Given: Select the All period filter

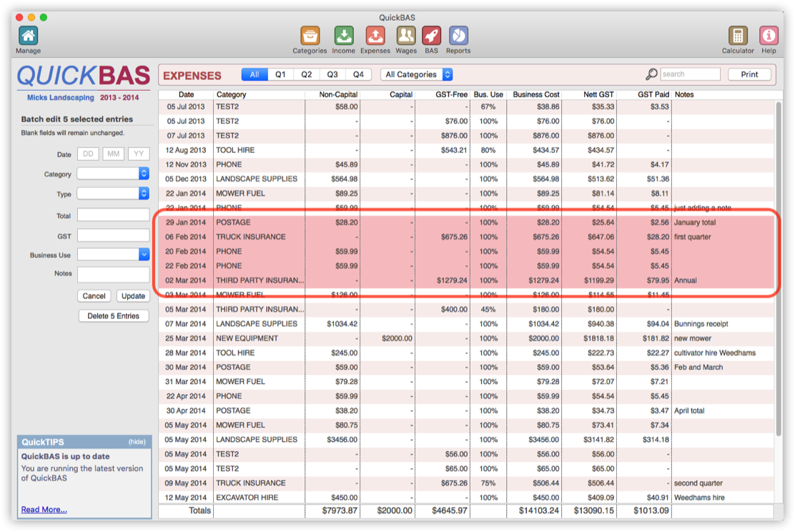Looking at the screenshot, I should (255, 74).
